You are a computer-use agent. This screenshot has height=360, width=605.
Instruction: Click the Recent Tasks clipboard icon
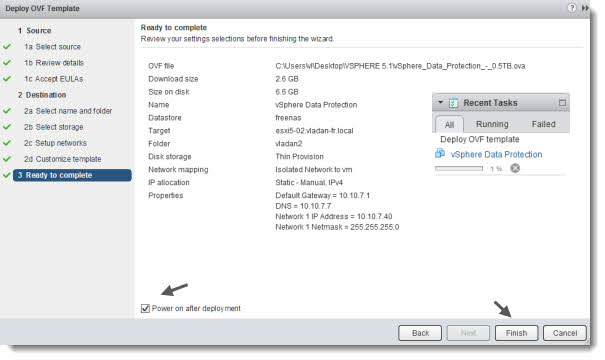point(454,103)
